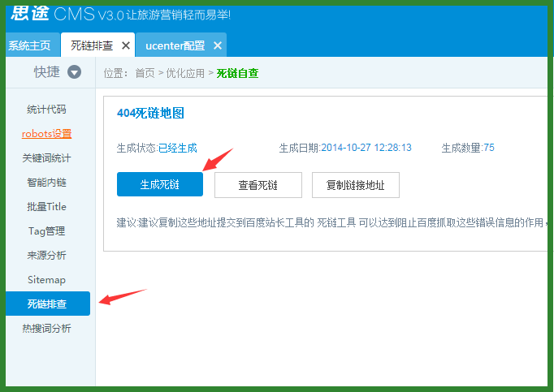Viewport: 554px width, 392px height.
Task: Close the ucenter配置 tab
Action: (217, 45)
